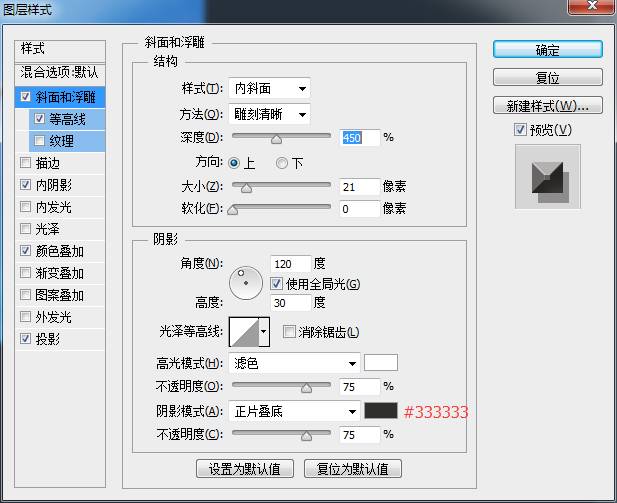This screenshot has height=503, width=617.
Task: Select 混合选项:默认 in the styles list
Action: click(60, 73)
